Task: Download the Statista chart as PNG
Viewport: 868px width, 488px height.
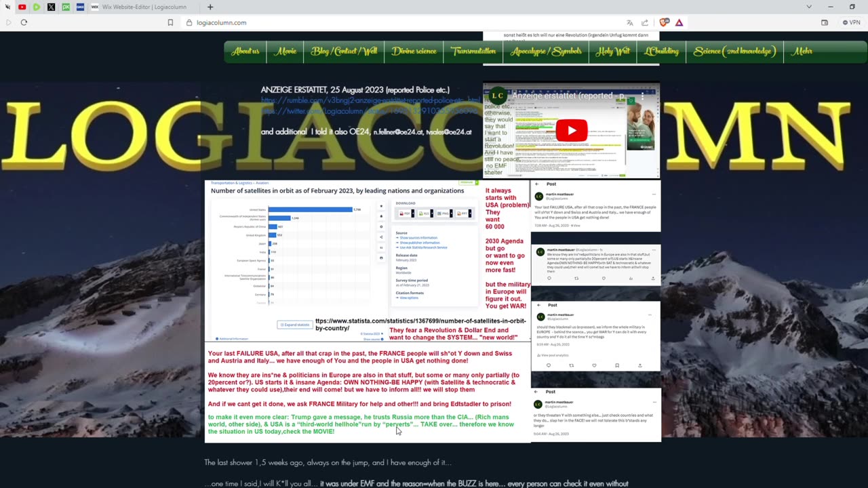Action: 444,213
